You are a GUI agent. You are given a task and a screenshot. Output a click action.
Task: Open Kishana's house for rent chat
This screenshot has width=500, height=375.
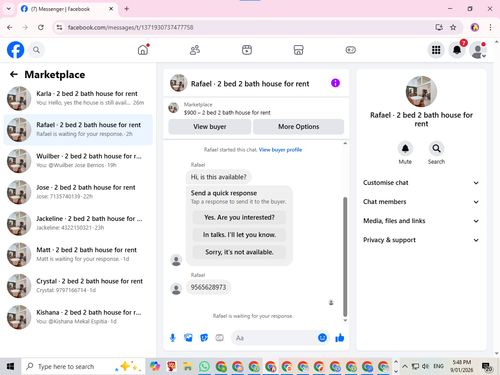(x=78, y=317)
